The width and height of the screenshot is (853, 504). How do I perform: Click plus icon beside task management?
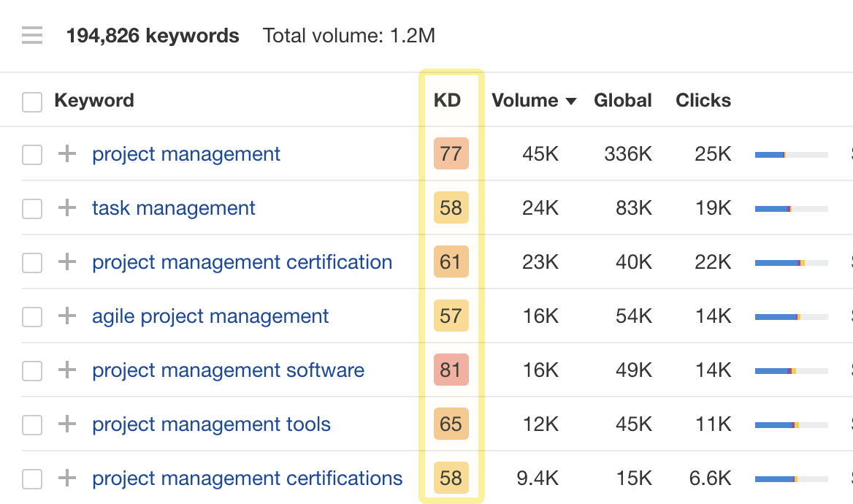(67, 208)
